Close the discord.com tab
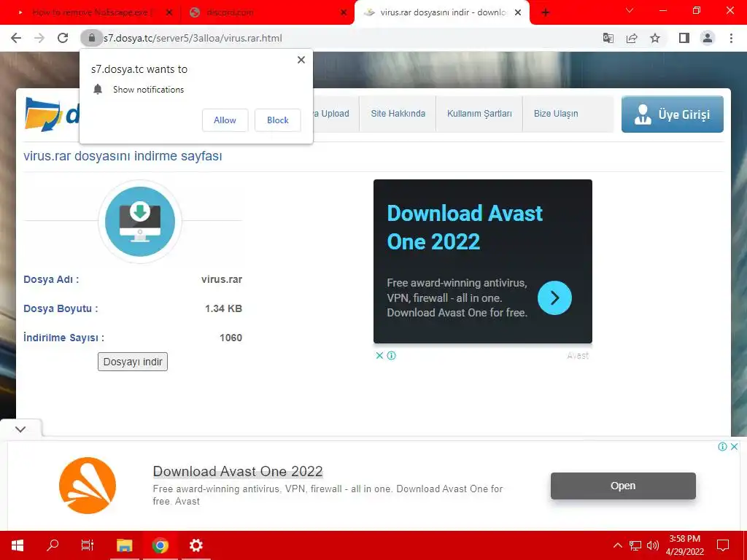The width and height of the screenshot is (747, 560). pos(344,13)
